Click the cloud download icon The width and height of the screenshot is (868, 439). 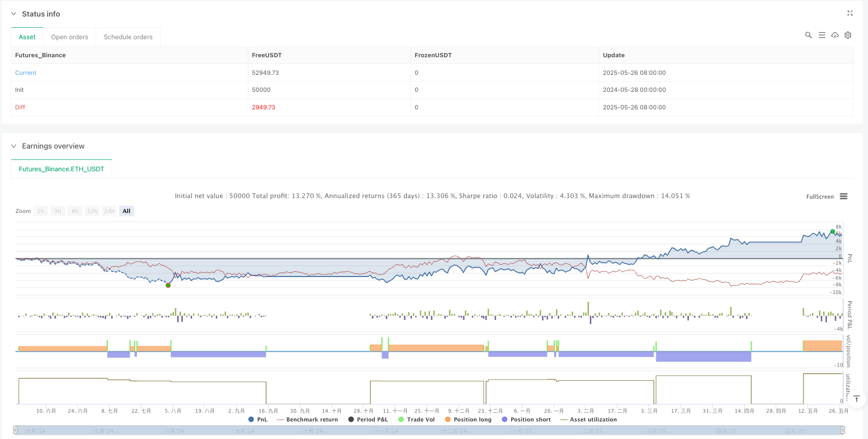coord(834,35)
